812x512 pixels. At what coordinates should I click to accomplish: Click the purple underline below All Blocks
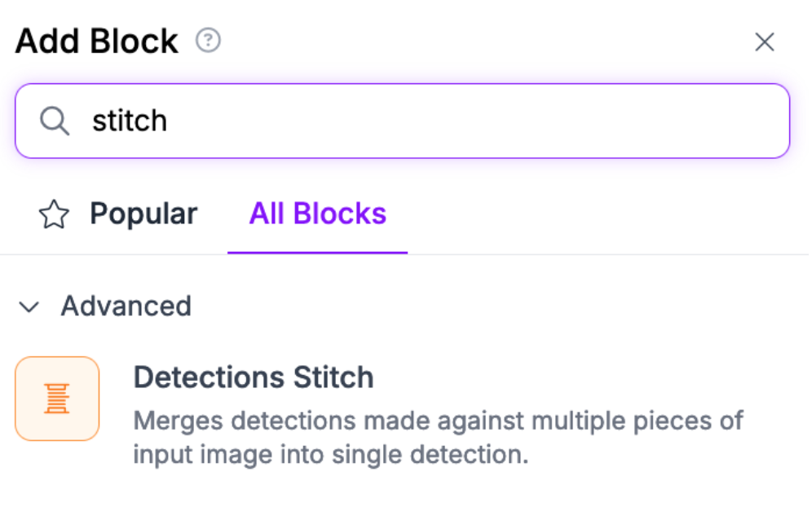[317, 252]
